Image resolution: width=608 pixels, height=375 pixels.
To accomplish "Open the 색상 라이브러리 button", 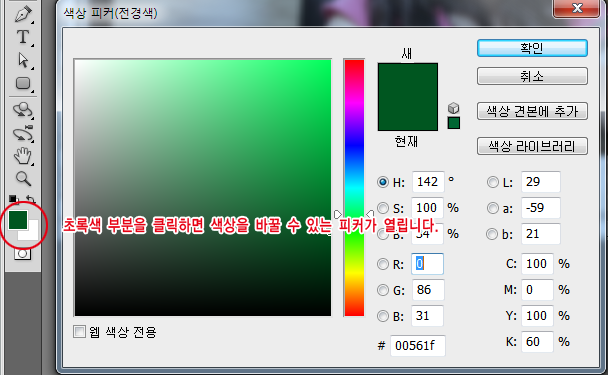I will click(x=532, y=146).
